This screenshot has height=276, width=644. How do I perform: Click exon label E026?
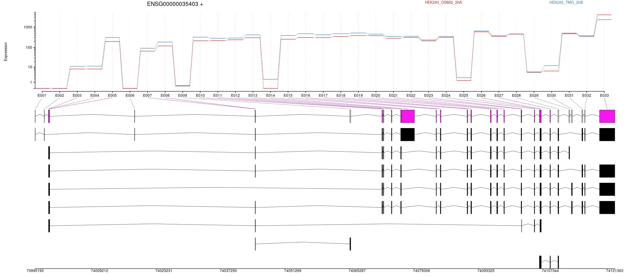[x=481, y=95]
